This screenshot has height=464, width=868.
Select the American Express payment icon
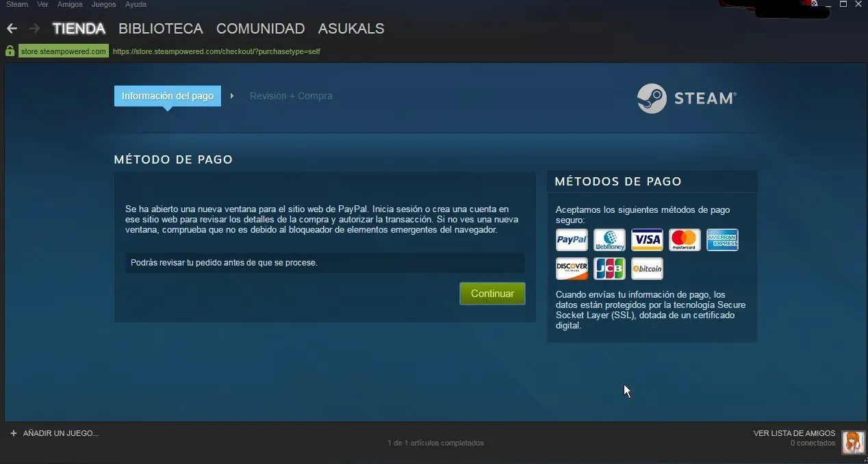[x=722, y=240]
